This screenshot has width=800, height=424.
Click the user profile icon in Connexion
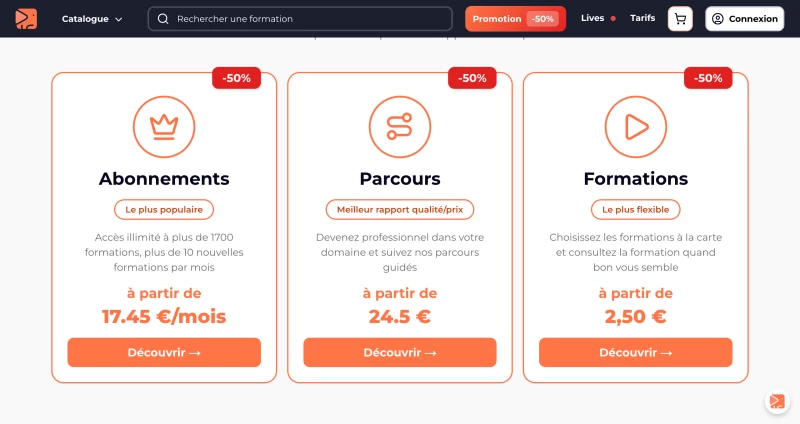(717, 19)
